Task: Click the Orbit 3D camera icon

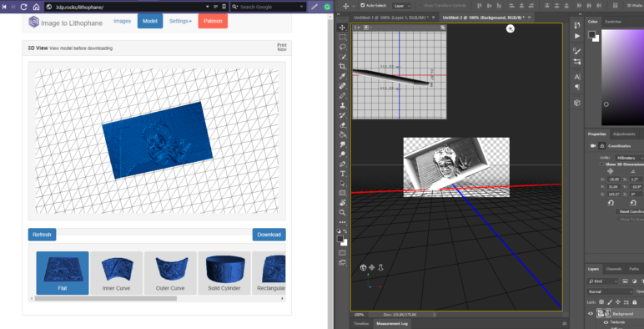Action: point(363,267)
